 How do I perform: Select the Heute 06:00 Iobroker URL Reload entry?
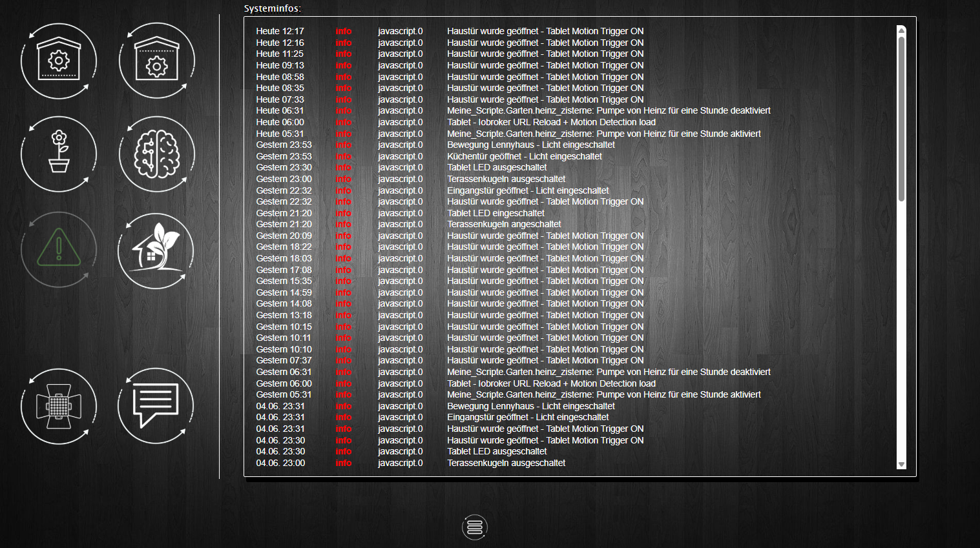551,122
